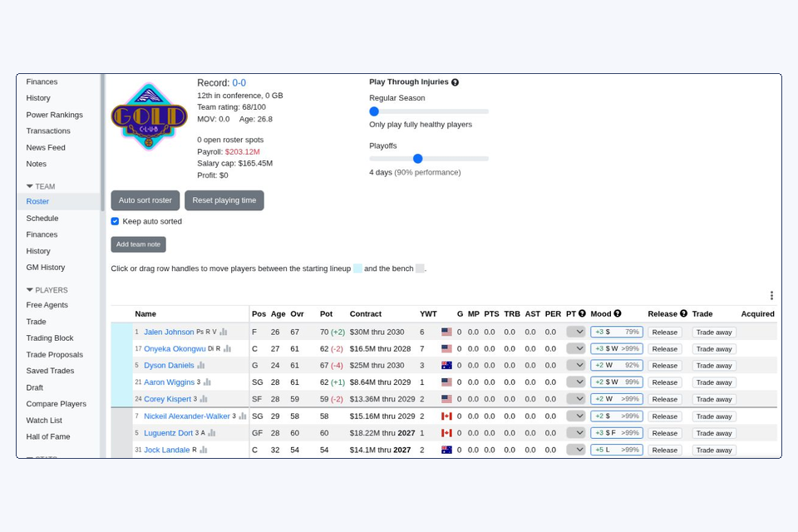Open Luguentz Dort's playing time dropdown

click(575, 433)
